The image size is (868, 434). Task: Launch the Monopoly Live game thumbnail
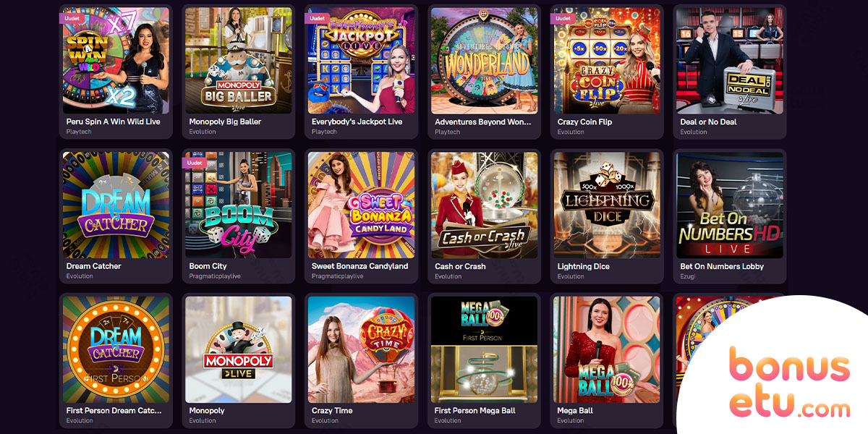pyautogui.click(x=239, y=349)
